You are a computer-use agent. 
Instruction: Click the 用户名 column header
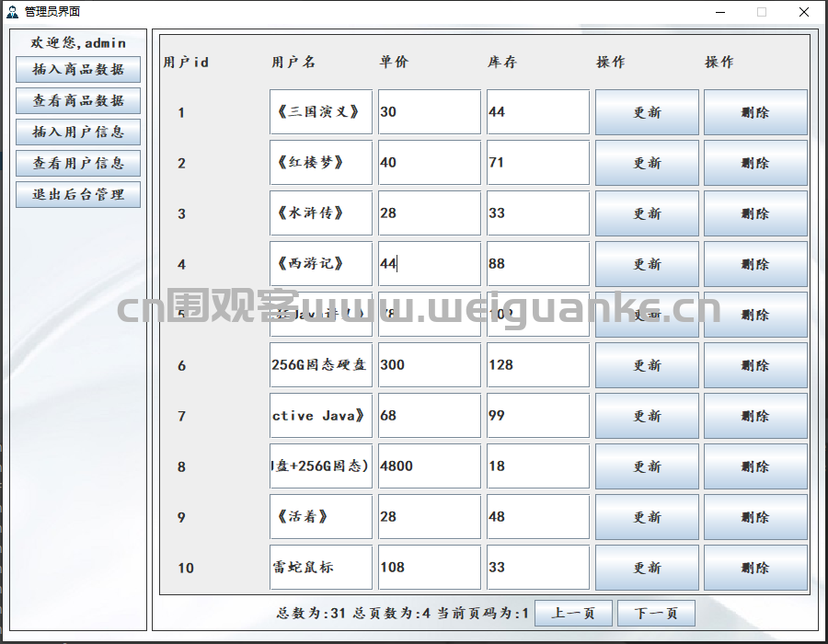tap(293, 63)
